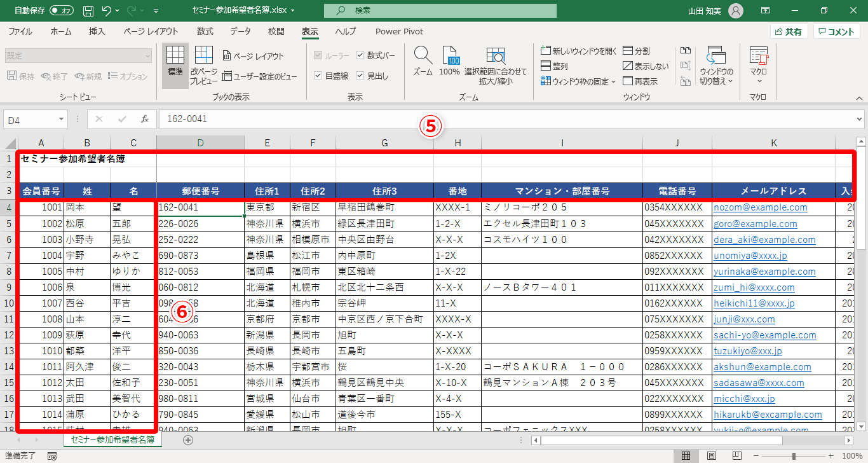
Task: Switch to the データ tab
Action: tap(241, 32)
